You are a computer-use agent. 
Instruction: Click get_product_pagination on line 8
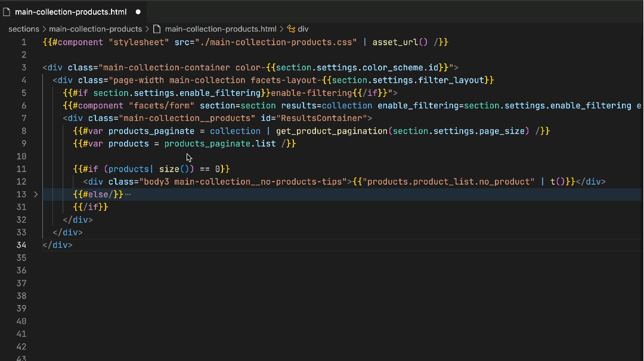point(332,131)
